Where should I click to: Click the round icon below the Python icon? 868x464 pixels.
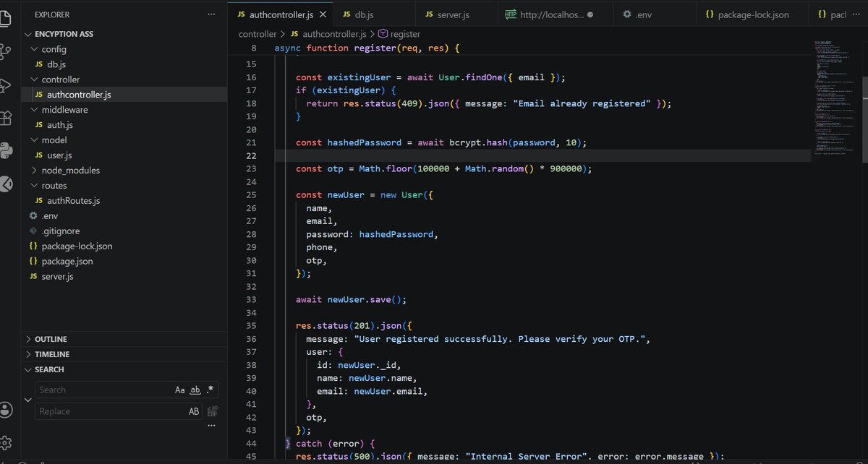click(x=6, y=184)
